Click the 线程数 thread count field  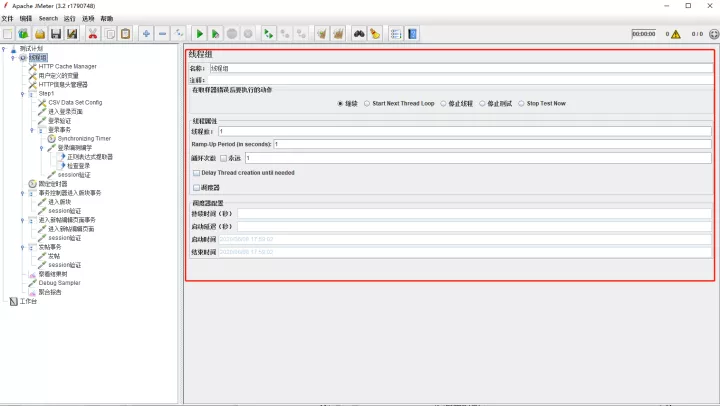465,132
